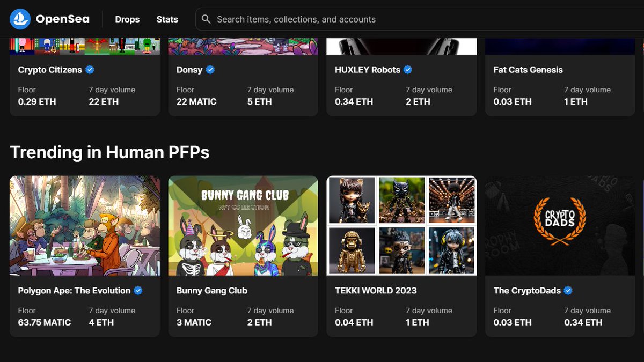Focus the search items and collections field
Screen dimensions: 644x362
pos(420,19)
